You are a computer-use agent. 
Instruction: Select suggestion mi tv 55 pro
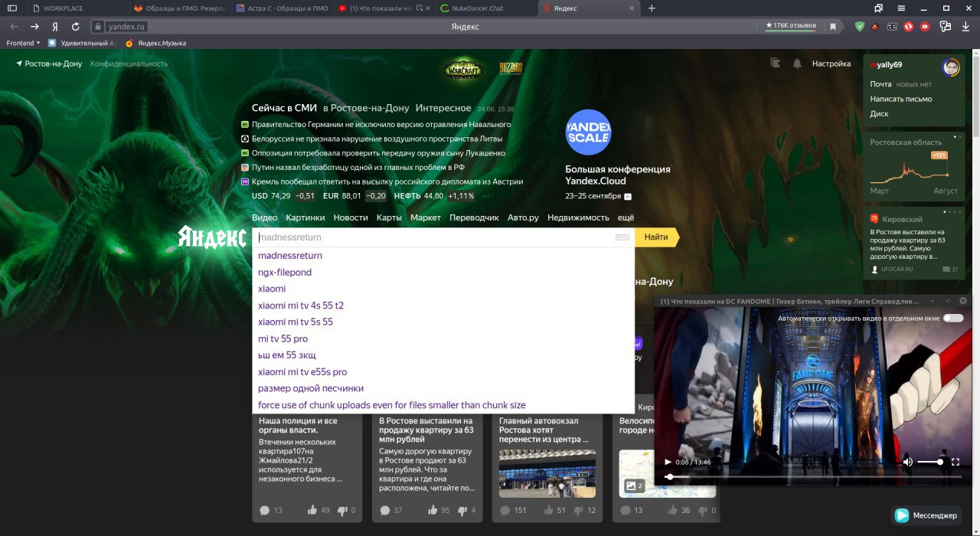[x=443, y=338]
